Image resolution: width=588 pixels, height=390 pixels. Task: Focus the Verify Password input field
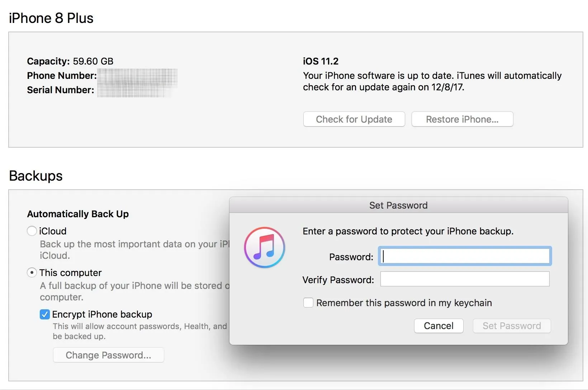(465, 279)
